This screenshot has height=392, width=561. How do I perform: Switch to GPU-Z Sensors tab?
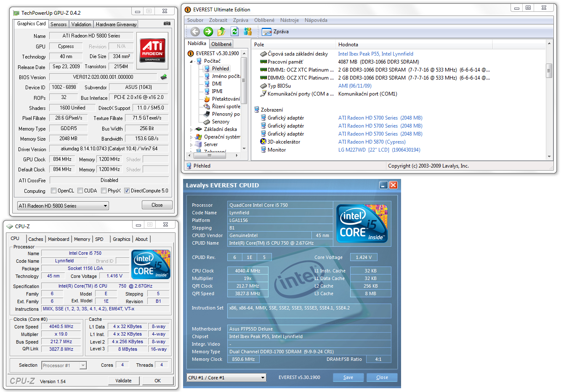coord(58,24)
